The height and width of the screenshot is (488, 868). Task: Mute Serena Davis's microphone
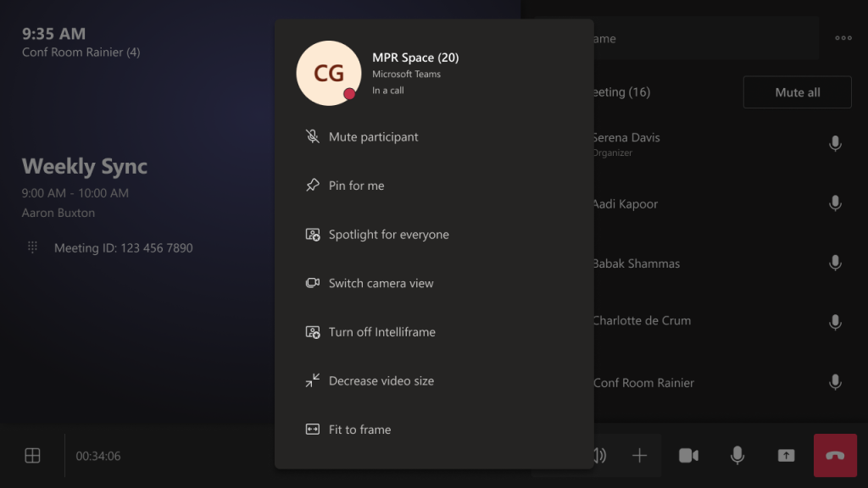pos(835,143)
